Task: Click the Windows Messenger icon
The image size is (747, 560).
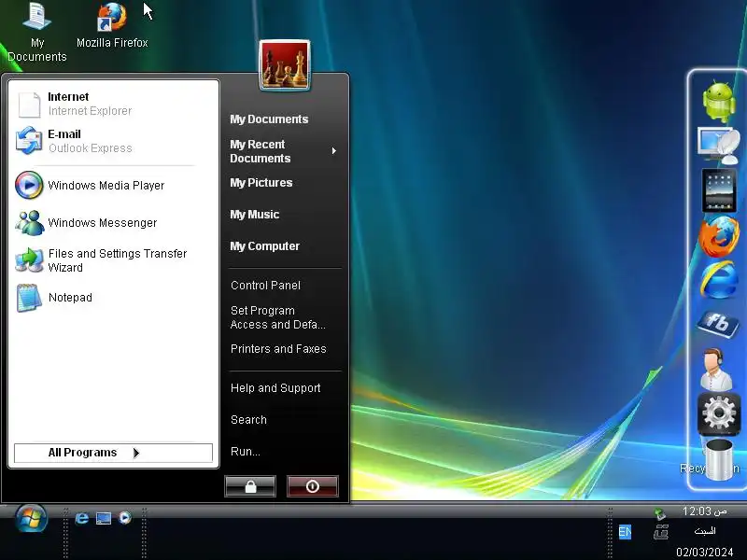Action: point(30,222)
